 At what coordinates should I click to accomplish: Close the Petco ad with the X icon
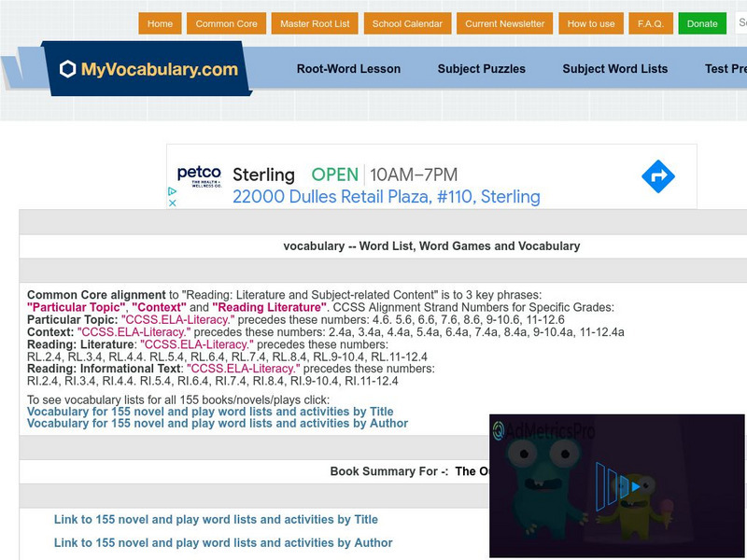[172, 203]
